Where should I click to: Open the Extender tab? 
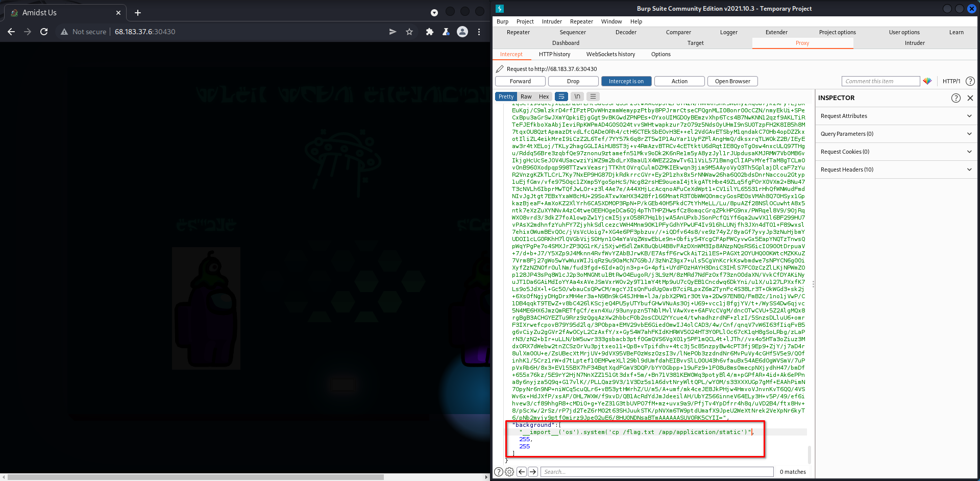(776, 32)
